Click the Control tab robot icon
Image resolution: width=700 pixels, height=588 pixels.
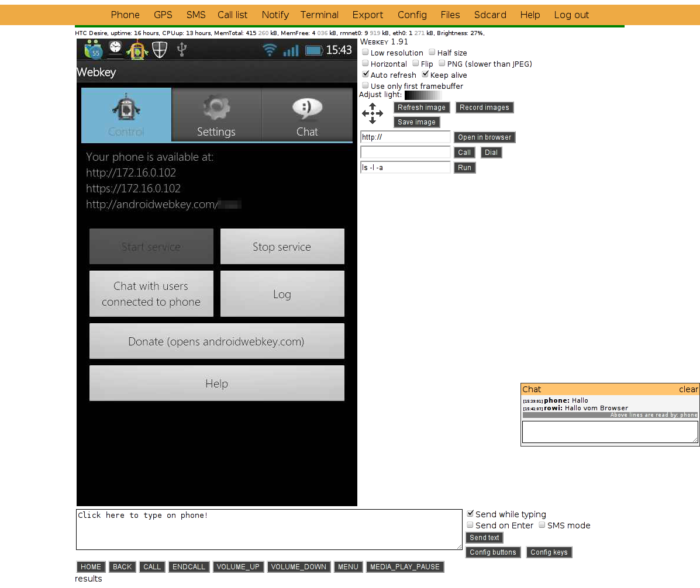pos(126,109)
